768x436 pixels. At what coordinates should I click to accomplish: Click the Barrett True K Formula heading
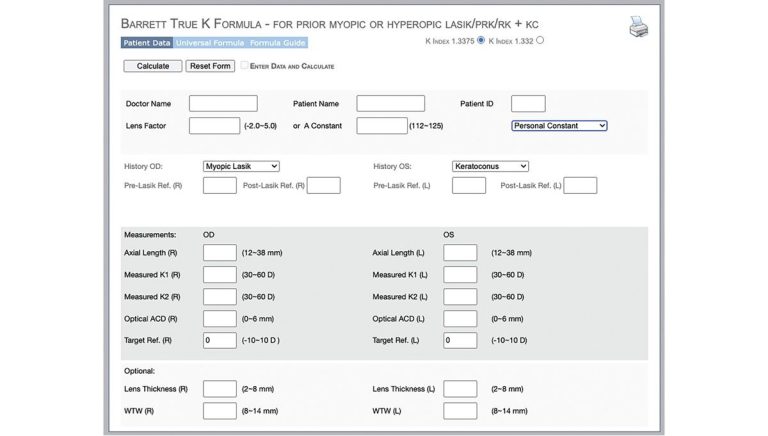pos(329,24)
